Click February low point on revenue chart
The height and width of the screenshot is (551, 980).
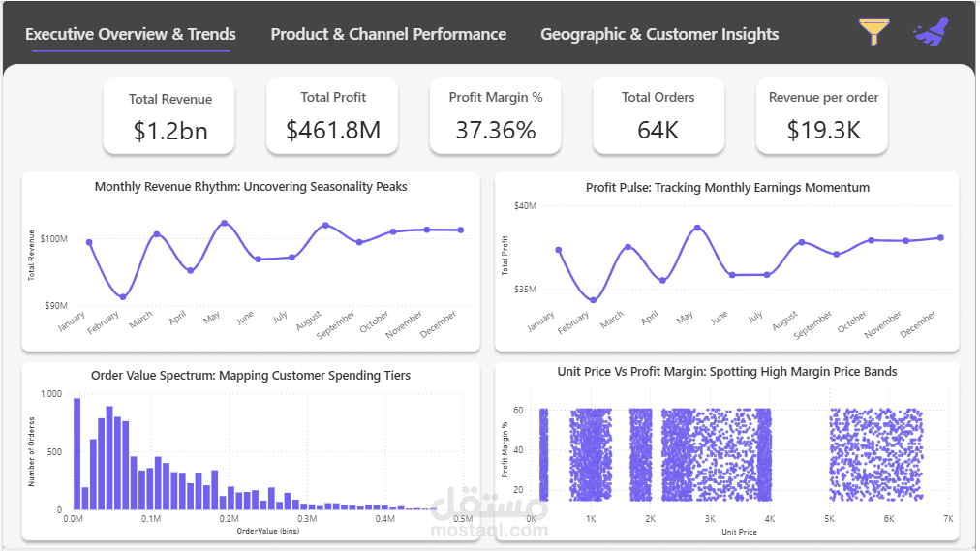click(x=123, y=296)
